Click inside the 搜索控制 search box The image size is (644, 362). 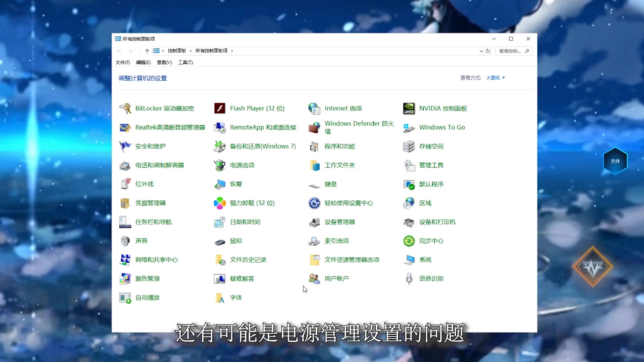[x=511, y=51]
